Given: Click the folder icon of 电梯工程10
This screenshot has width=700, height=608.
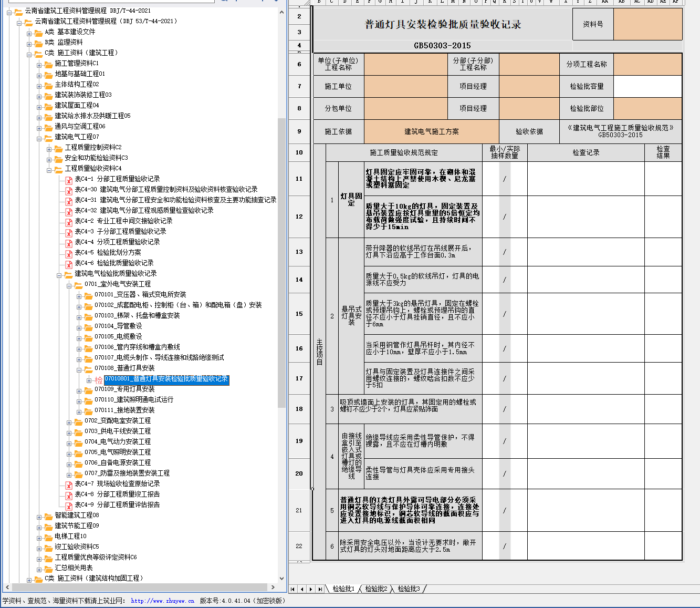Looking at the screenshot, I should coord(48,537).
